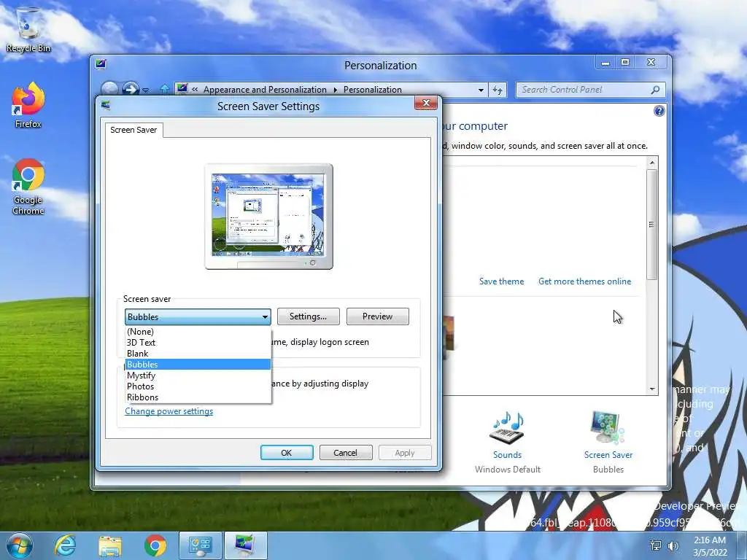Click the Preview button

377,316
